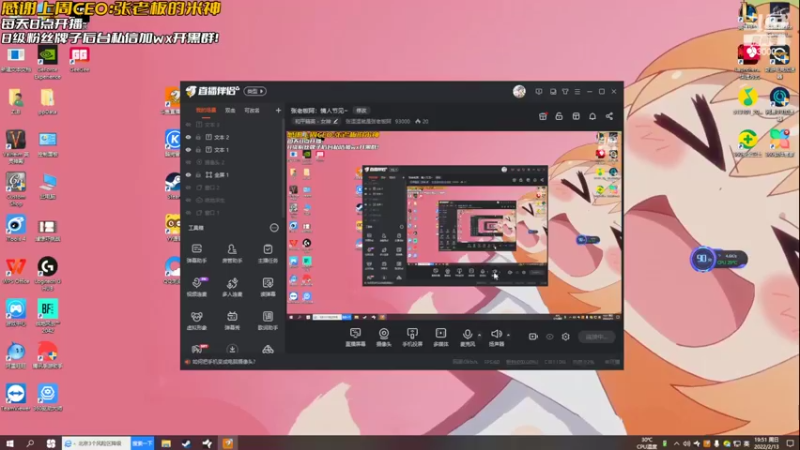Open File Explorer from taskbar
This screenshot has width=800, height=450.
tap(166, 443)
